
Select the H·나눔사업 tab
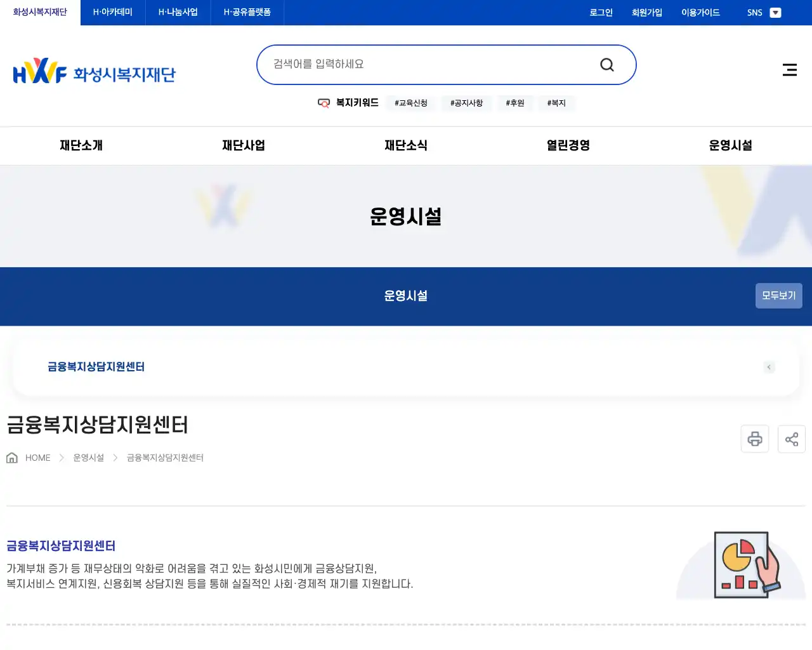pyautogui.click(x=178, y=12)
